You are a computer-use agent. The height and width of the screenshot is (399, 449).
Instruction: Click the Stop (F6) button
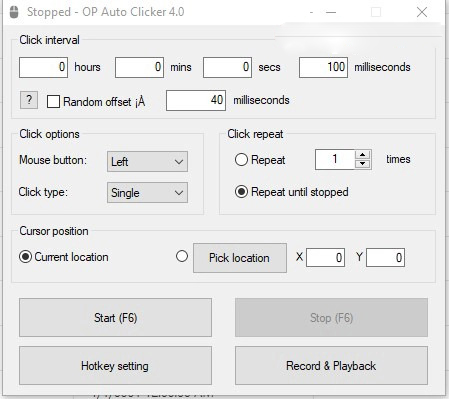click(x=331, y=317)
